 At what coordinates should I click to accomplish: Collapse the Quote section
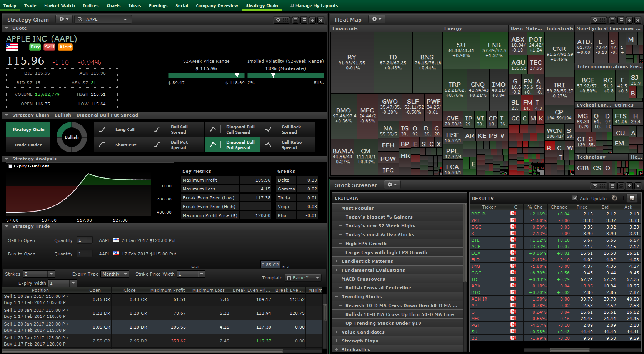(x=7, y=28)
